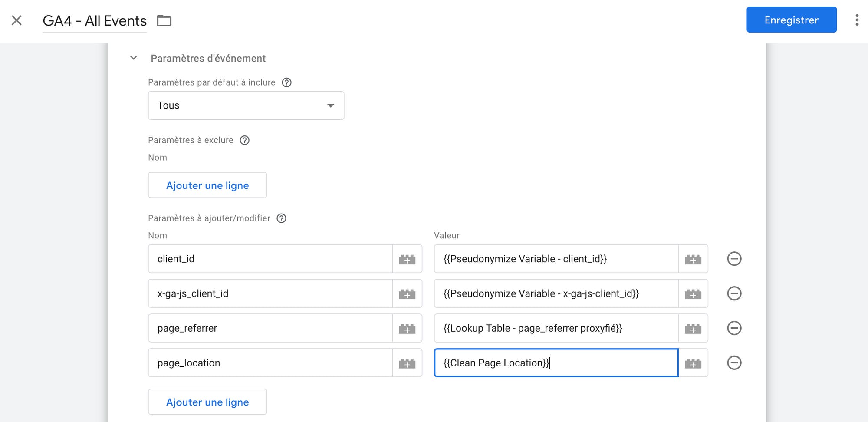
Task: Insert variable in page_referrer name field
Action: pyautogui.click(x=407, y=329)
